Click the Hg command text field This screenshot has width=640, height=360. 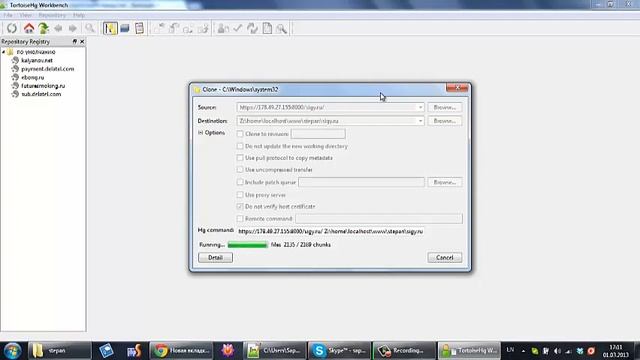pos(330,231)
